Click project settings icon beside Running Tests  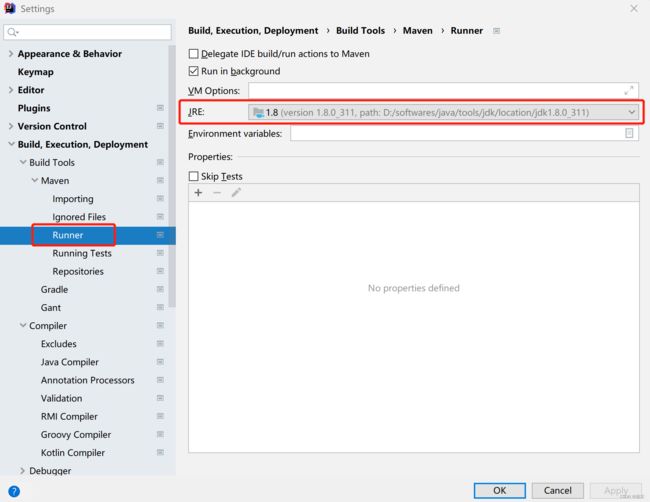point(160,253)
